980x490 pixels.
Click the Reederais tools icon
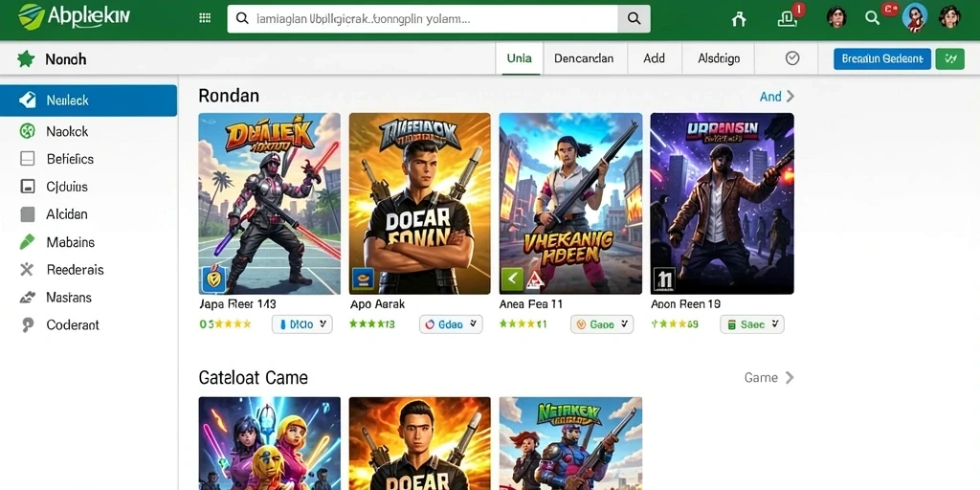[x=27, y=269]
